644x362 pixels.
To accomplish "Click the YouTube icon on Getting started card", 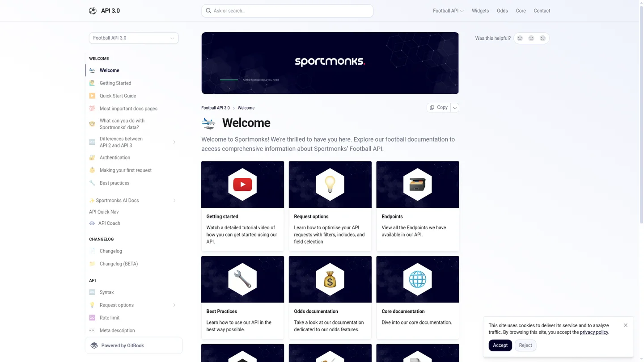I will point(242,185).
